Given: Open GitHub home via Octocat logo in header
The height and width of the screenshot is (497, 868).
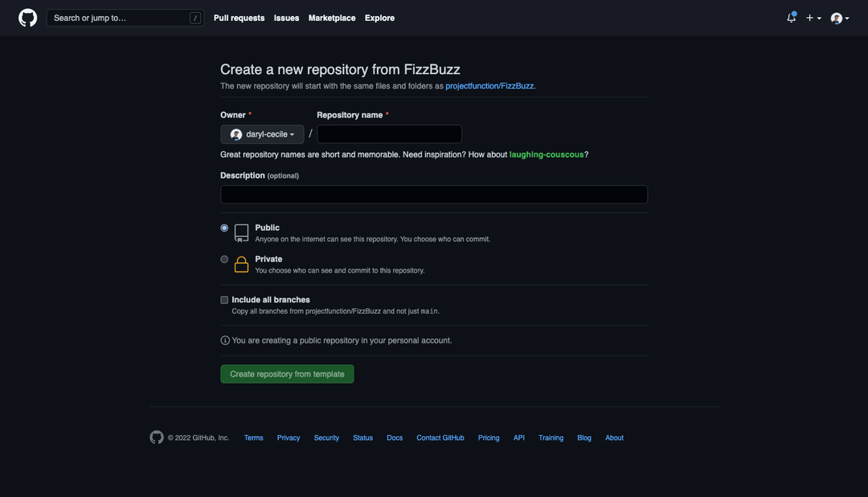Looking at the screenshot, I should coord(27,18).
